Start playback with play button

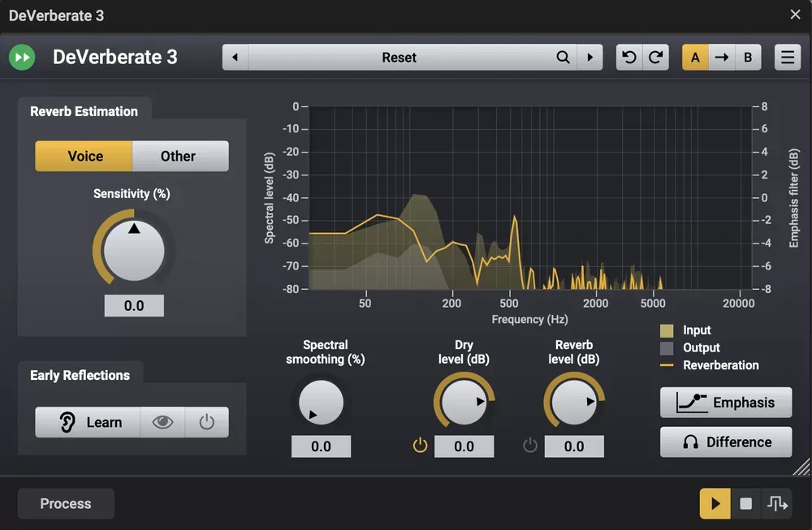point(715,503)
